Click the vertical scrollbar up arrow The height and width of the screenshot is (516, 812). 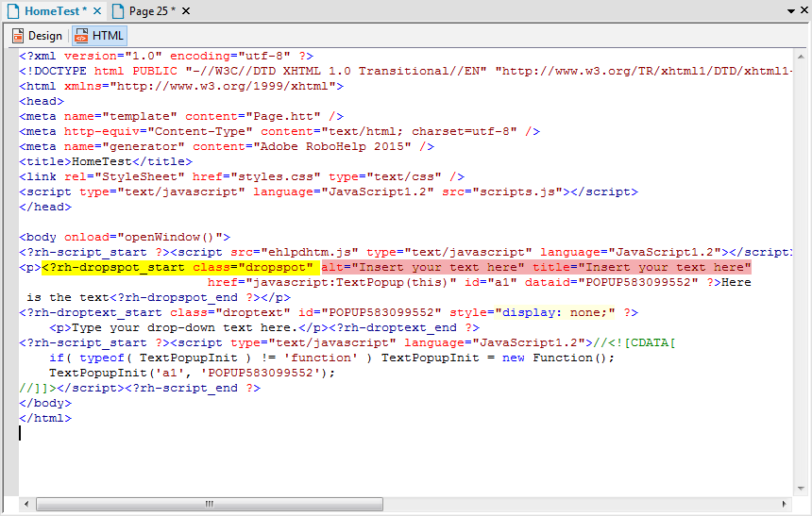tap(801, 57)
